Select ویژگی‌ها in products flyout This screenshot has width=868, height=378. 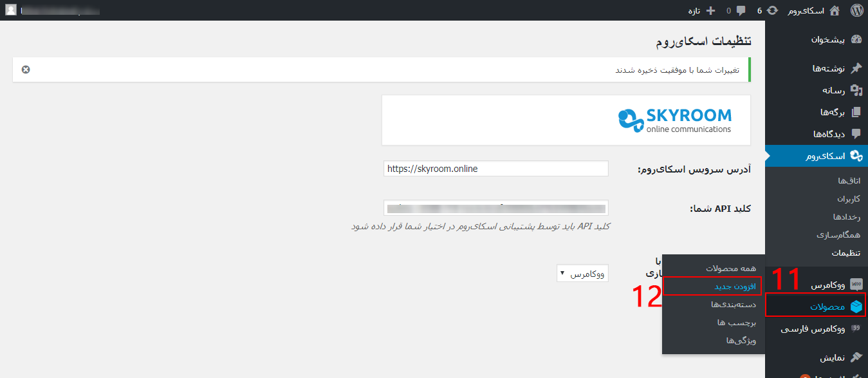point(741,340)
